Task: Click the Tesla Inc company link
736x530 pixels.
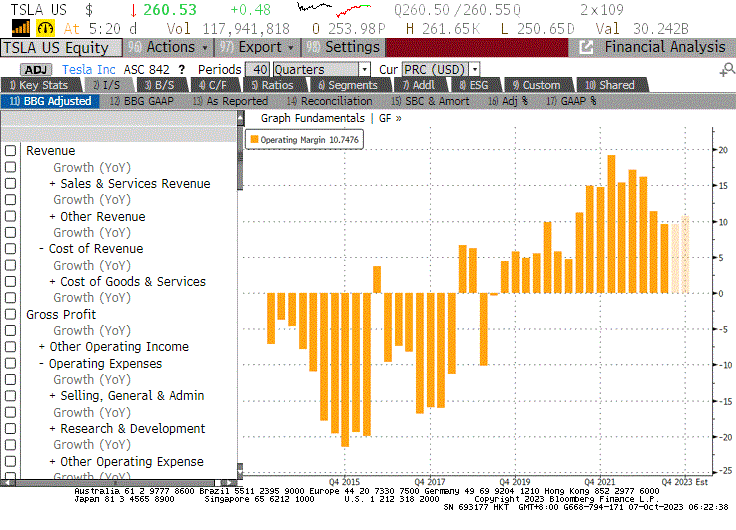Action: 89,69
